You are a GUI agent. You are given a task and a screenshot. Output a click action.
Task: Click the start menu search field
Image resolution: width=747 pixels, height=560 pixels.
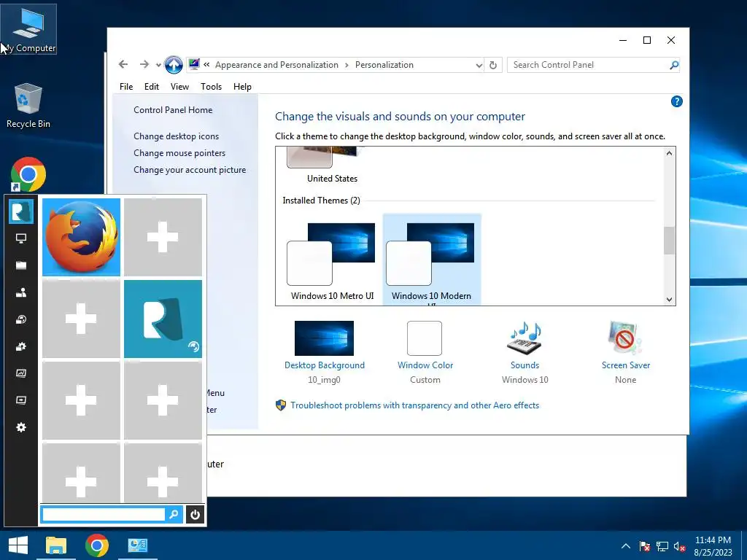[x=104, y=514]
